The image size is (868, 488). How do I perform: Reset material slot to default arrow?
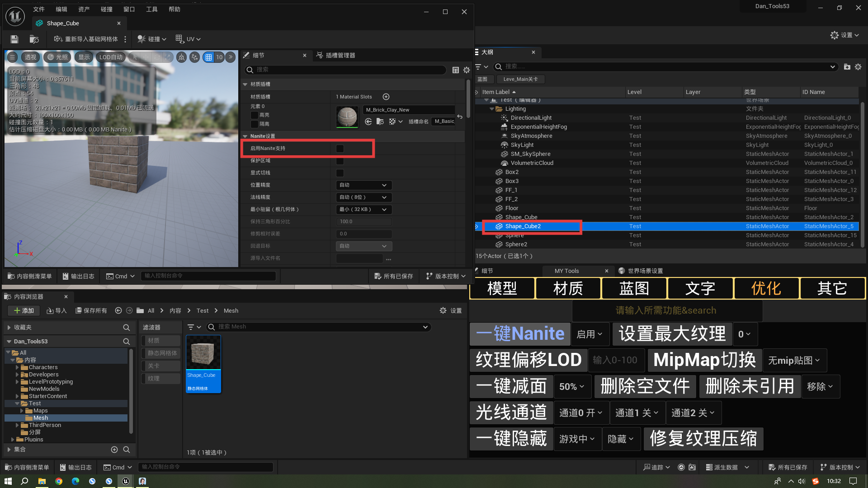pyautogui.click(x=460, y=117)
